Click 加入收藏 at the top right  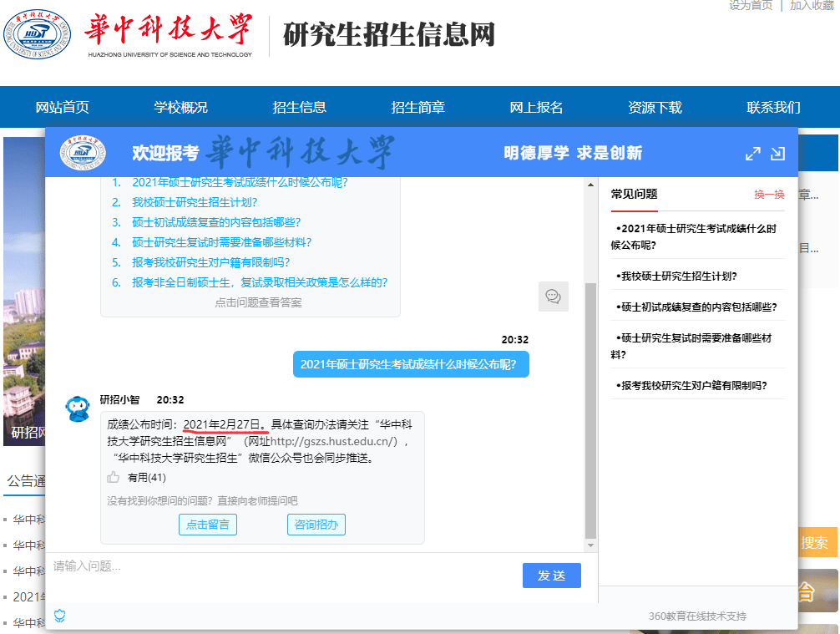[812, 5]
